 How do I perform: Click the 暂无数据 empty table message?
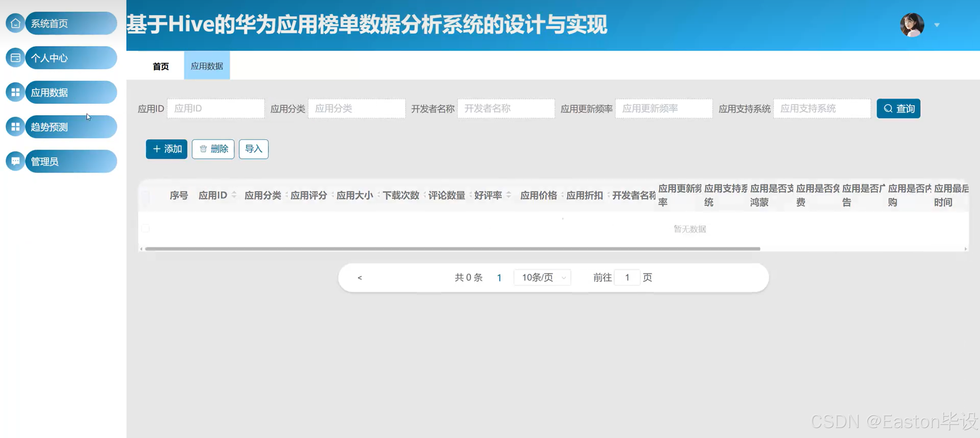click(690, 229)
